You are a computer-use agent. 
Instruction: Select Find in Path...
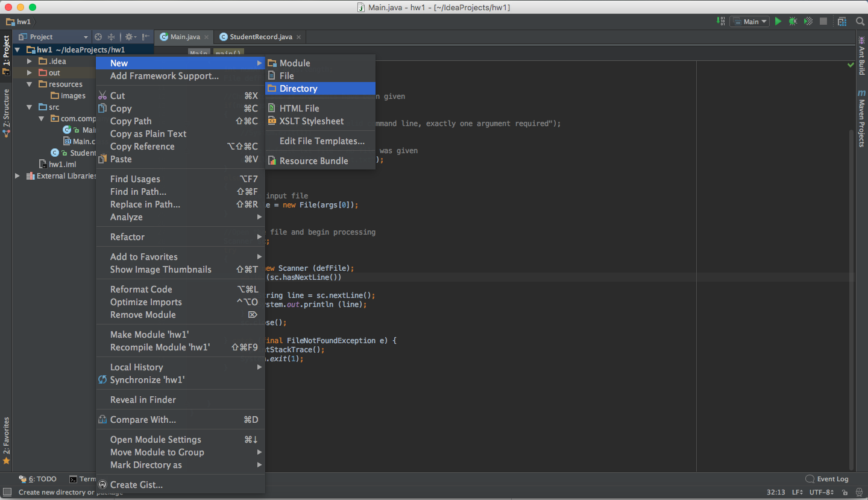[180, 192]
